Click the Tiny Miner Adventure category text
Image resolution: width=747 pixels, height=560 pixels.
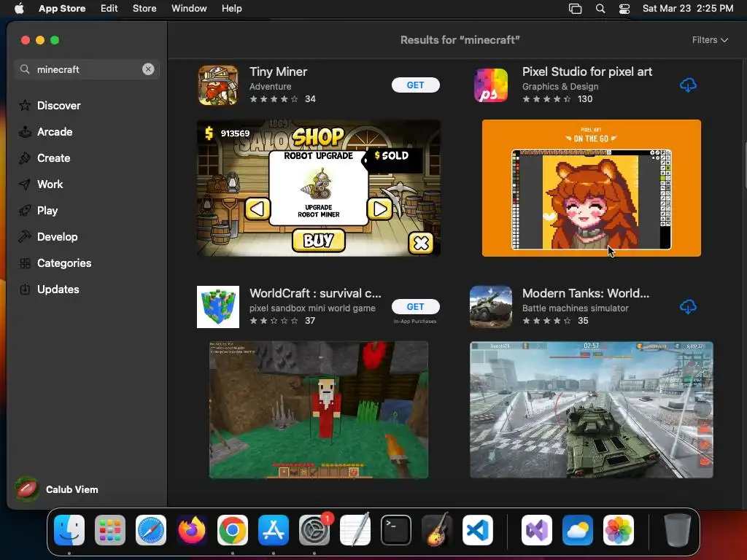[270, 86]
